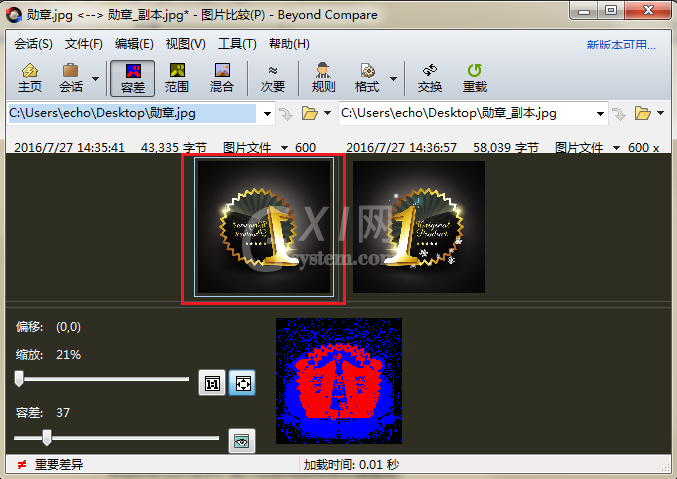
Task: Expand the left file path history dropdown
Action: [267, 114]
